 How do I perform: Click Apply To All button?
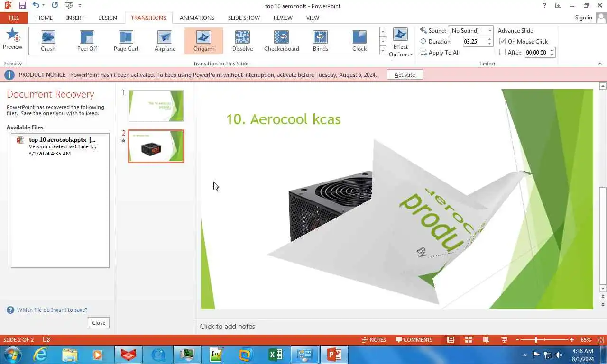coord(440,53)
